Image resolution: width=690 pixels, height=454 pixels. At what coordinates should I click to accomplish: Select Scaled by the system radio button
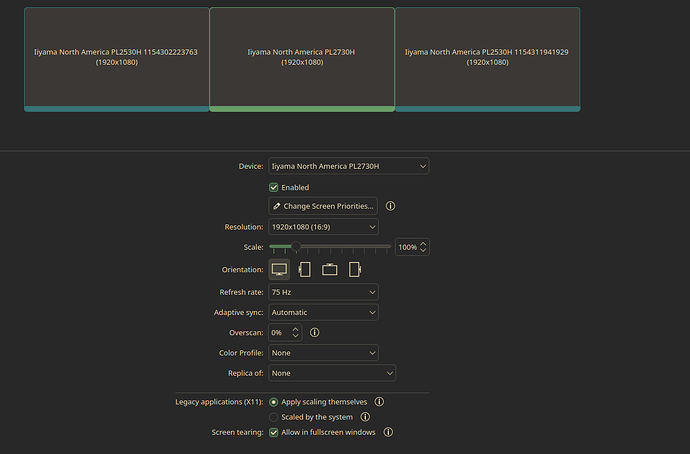point(274,417)
